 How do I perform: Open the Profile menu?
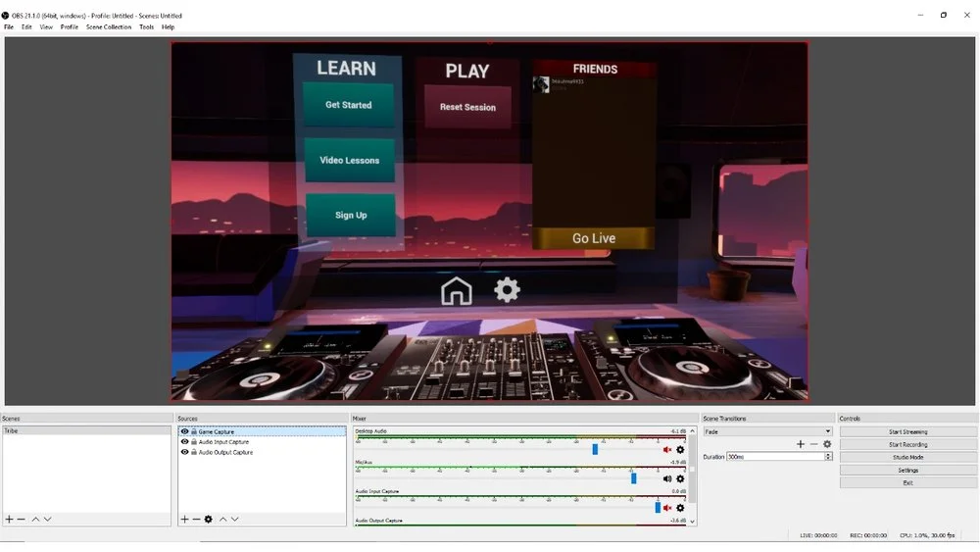coord(70,26)
